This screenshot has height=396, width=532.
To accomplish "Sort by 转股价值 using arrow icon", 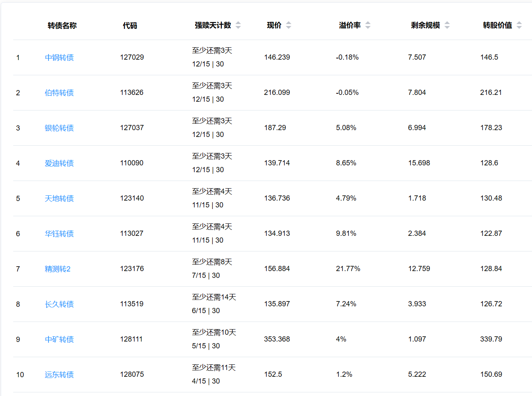I will click(x=519, y=25).
